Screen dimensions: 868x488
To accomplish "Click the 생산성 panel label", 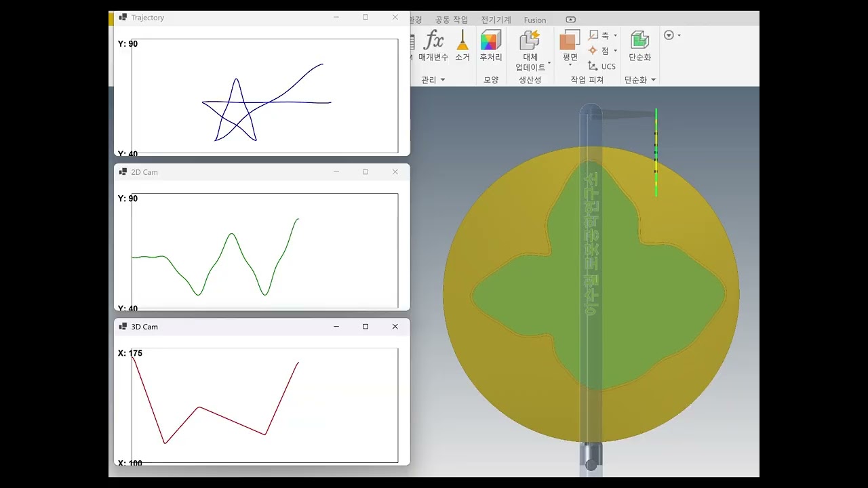I will tap(530, 80).
